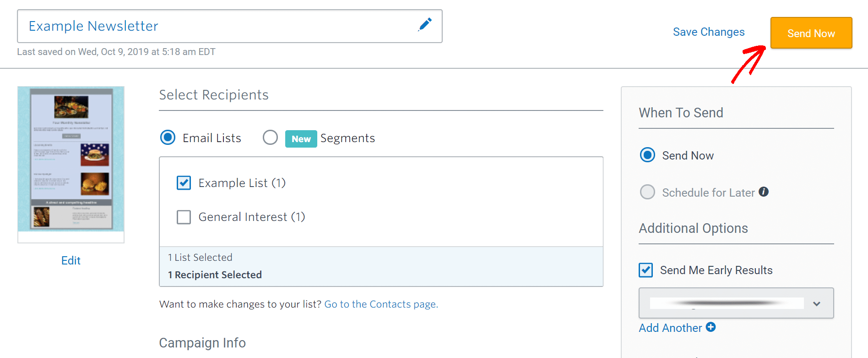
Task: Open the early results email dropdown
Action: pos(817,303)
